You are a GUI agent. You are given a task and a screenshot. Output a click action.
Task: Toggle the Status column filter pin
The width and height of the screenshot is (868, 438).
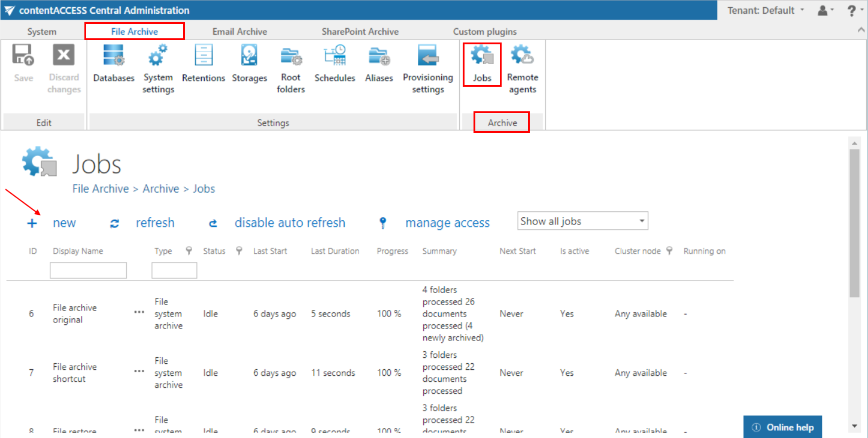click(x=239, y=251)
